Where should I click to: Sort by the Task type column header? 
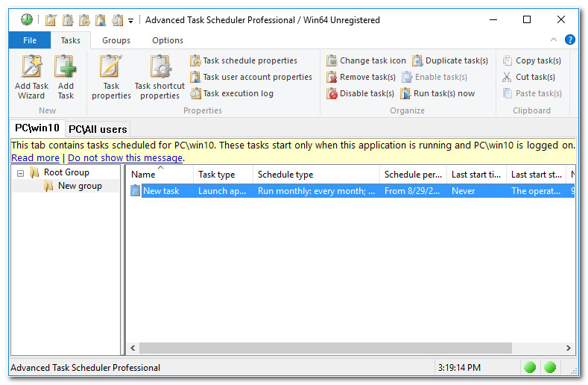[224, 175]
